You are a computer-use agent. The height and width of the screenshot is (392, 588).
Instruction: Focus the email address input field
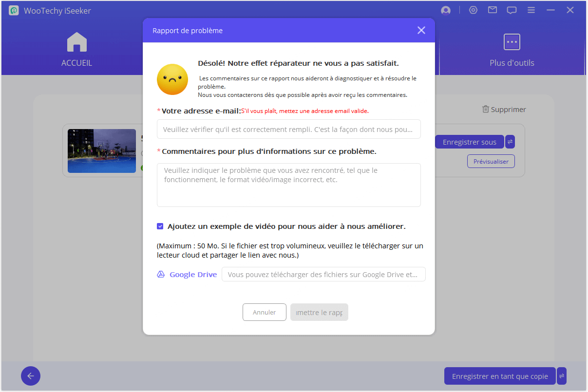[x=288, y=129]
